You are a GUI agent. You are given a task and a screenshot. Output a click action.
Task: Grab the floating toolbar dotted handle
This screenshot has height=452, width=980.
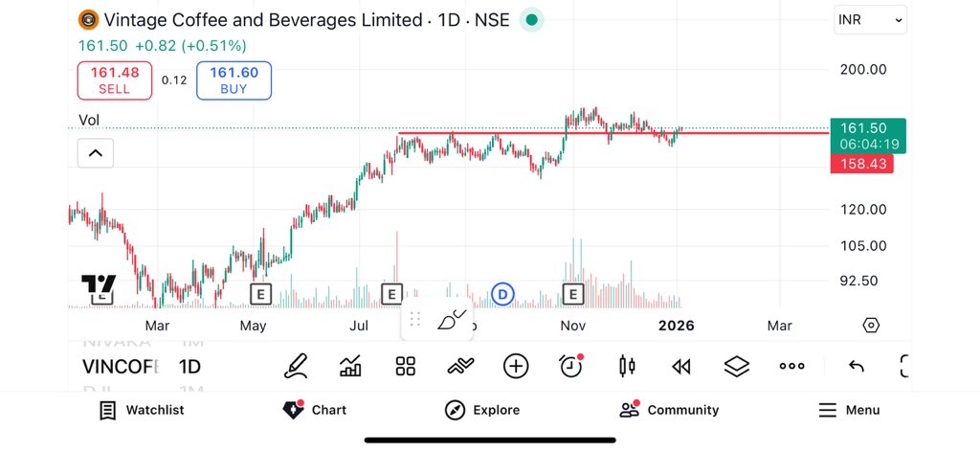[x=414, y=319]
